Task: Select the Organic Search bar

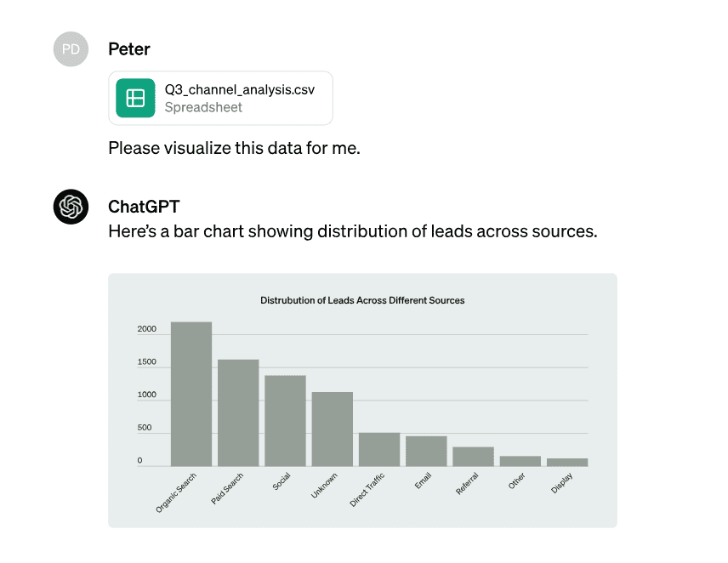Action: (191, 394)
